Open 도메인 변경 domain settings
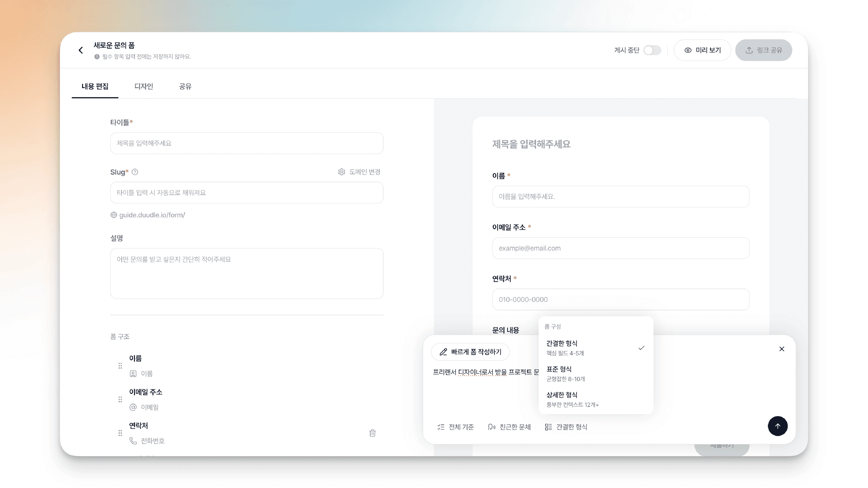The height and width of the screenshot is (488, 868). coord(359,172)
